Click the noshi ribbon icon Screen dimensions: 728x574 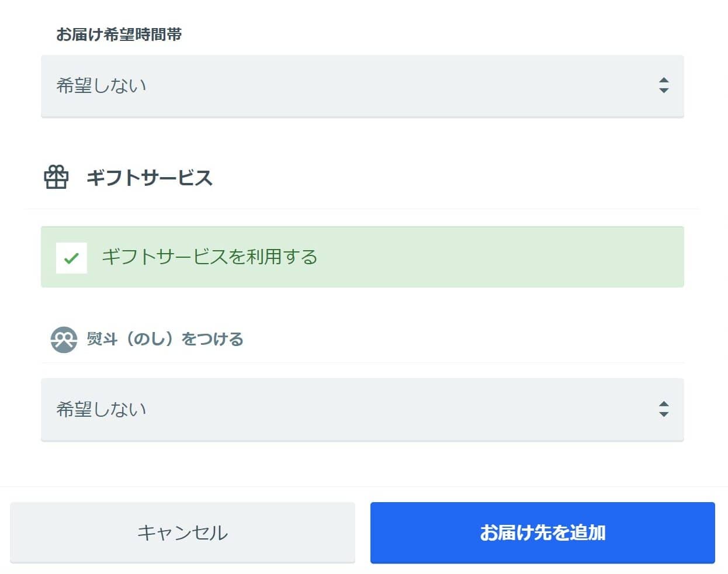pos(64,340)
